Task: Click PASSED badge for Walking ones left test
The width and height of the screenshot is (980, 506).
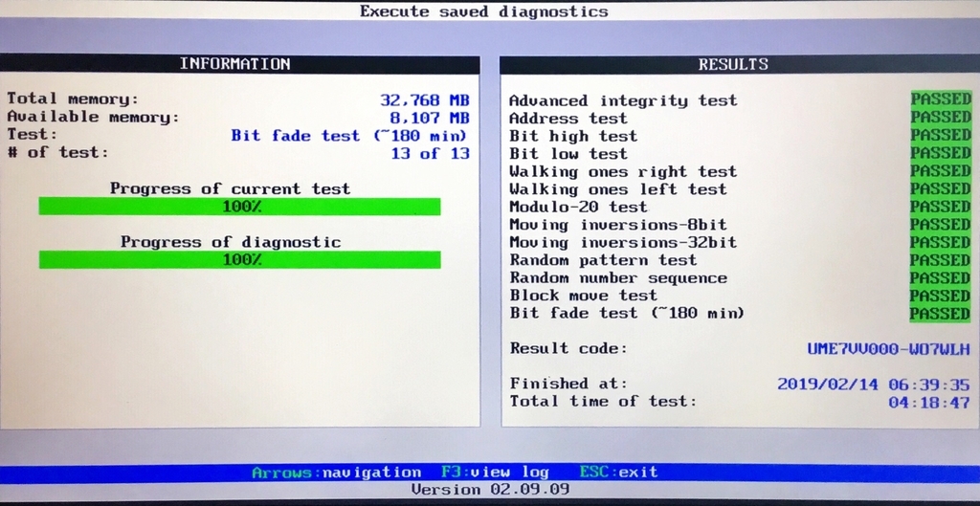Action: click(x=941, y=188)
